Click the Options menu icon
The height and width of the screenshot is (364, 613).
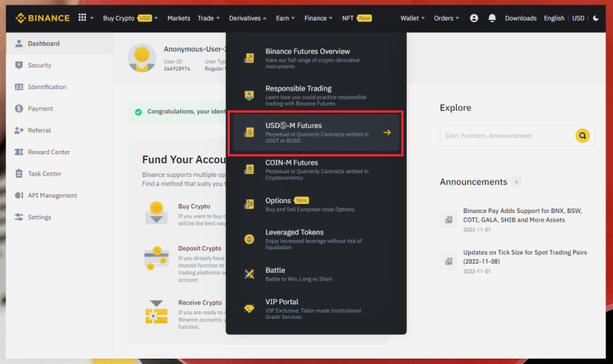pyautogui.click(x=249, y=204)
